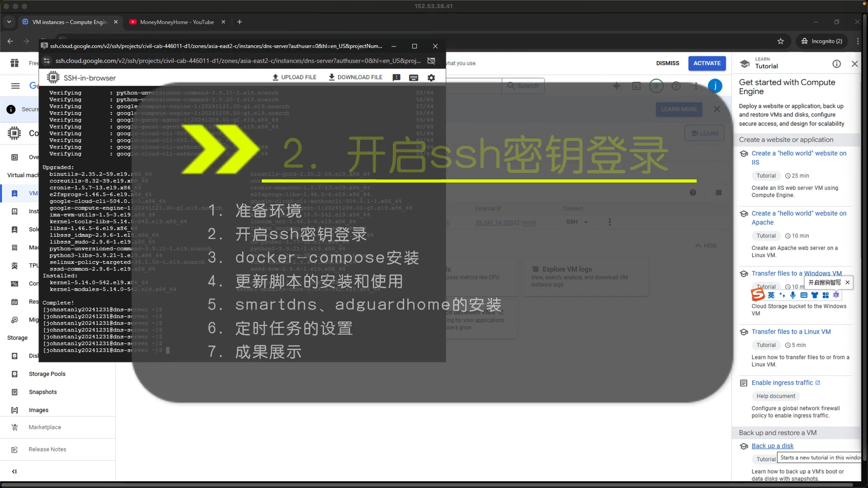
Task: Click the Sogou AI writing assistant icon
Action: [x=836, y=295]
